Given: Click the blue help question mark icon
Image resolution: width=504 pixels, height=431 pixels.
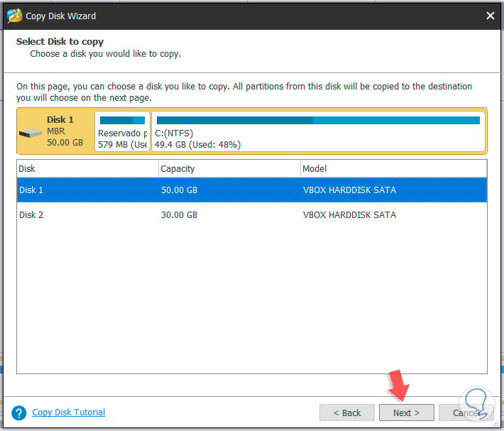Looking at the screenshot, I should pyautogui.click(x=19, y=413).
